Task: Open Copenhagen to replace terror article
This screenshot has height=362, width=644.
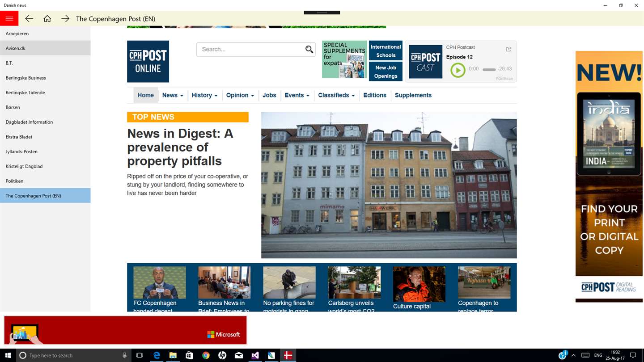Action: 478,307
